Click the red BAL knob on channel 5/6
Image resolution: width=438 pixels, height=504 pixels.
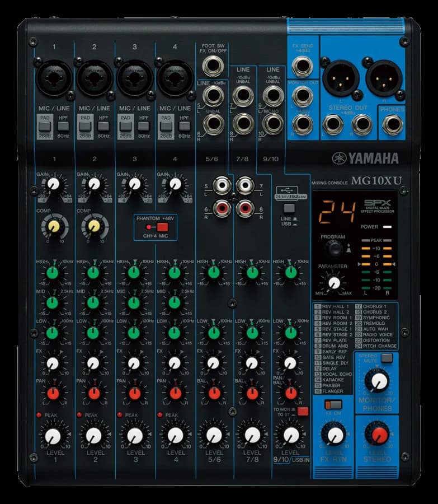click(x=214, y=394)
